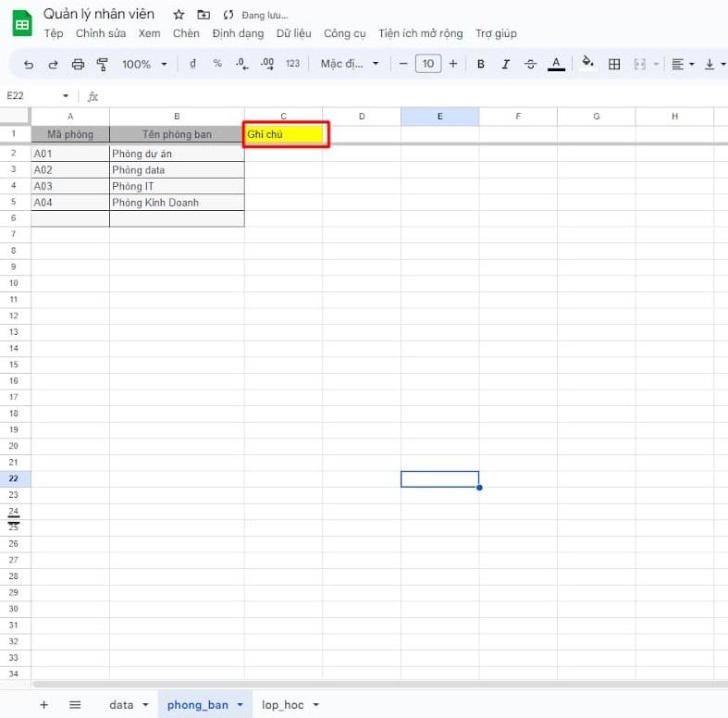Click the horizontal scrollbar
Image resolution: width=728 pixels, height=718 pixels.
[380, 684]
